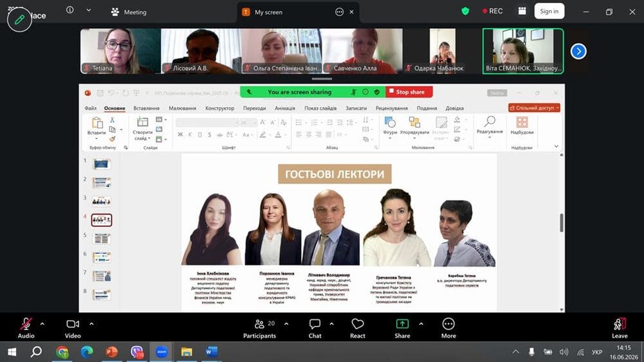Click the format painter brush icon

click(x=112, y=139)
